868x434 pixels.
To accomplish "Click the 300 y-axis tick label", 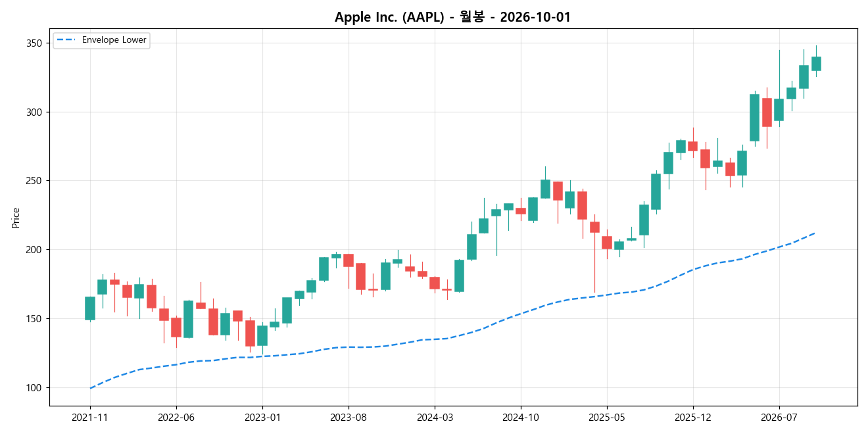I will tap(35, 112).
